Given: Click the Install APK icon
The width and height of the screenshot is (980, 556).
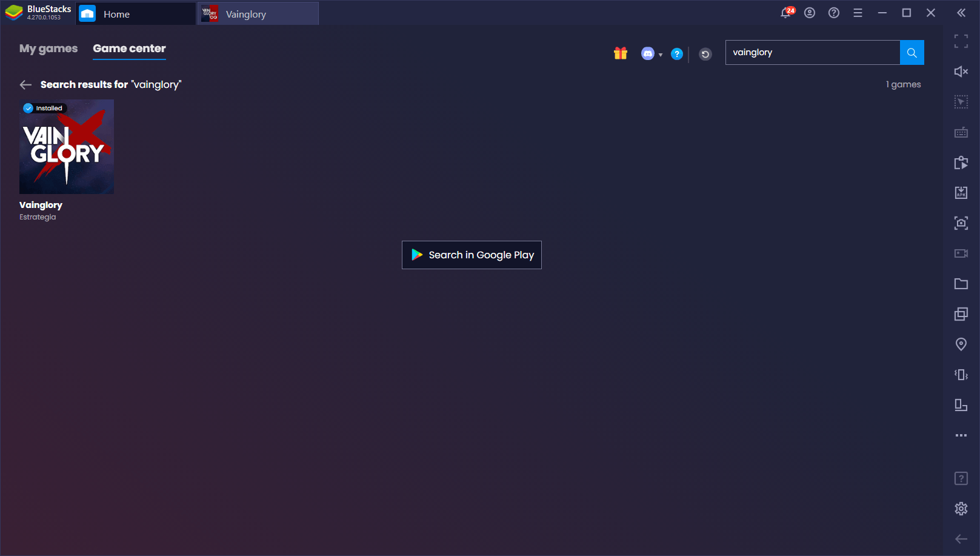Looking at the screenshot, I should coord(961,193).
